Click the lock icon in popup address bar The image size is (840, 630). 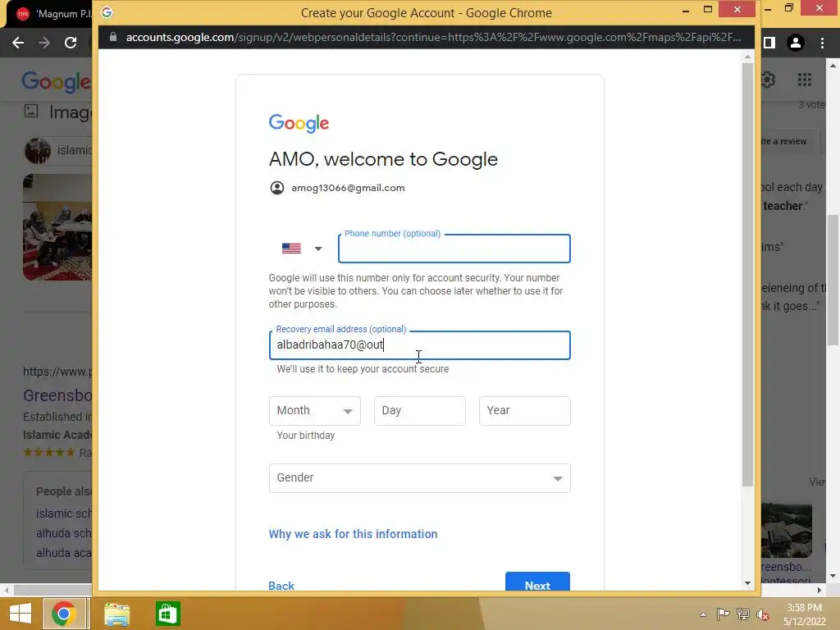pyautogui.click(x=112, y=37)
